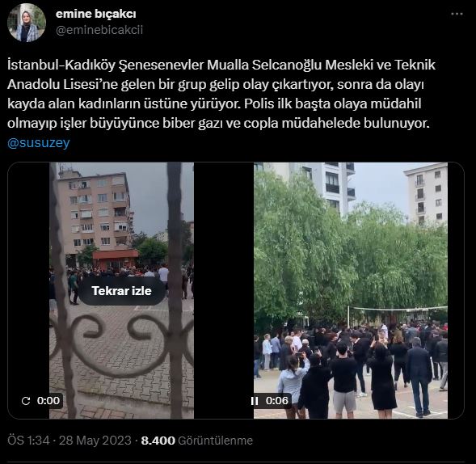Pause the right video via pause icon

pos(255,401)
